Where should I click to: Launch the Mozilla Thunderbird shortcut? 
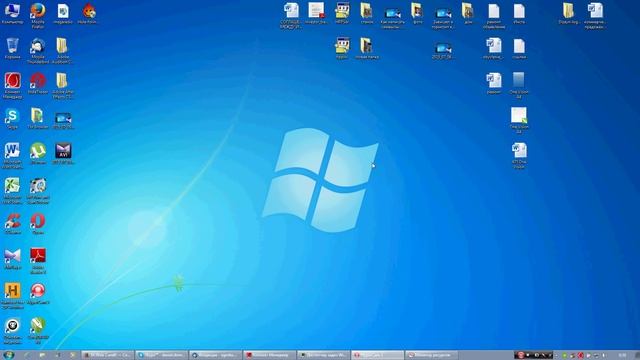(38, 46)
